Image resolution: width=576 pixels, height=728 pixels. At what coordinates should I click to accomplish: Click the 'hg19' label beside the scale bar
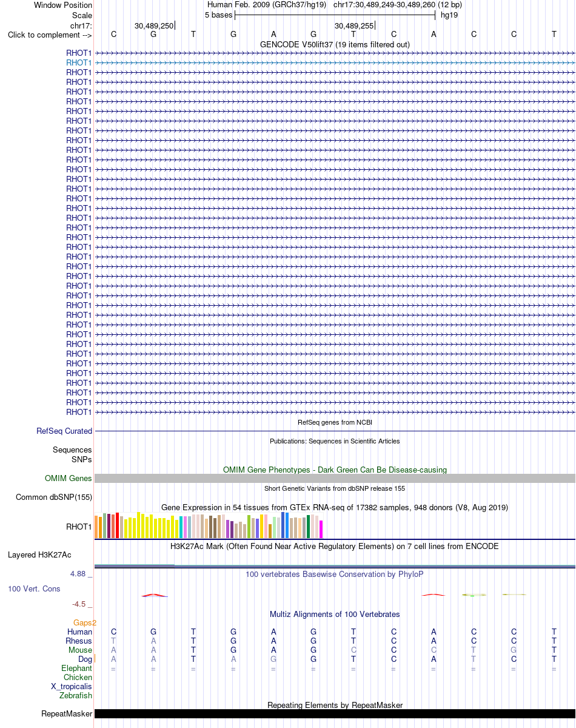pyautogui.click(x=449, y=15)
